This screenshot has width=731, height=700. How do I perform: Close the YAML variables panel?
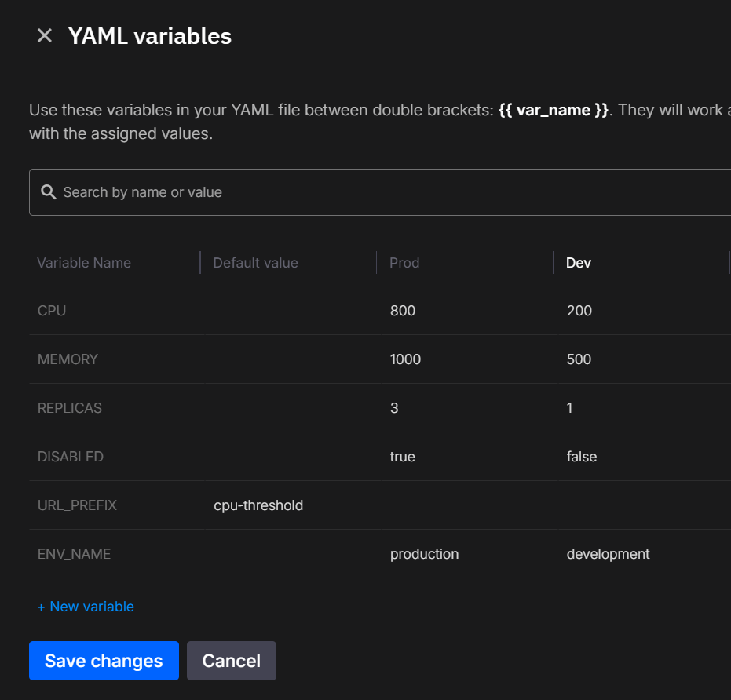point(45,36)
